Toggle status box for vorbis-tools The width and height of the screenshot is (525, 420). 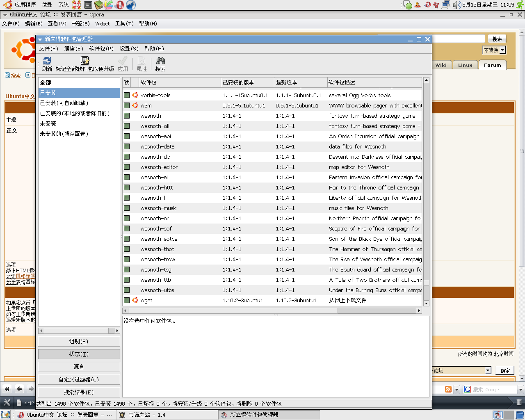pos(127,95)
